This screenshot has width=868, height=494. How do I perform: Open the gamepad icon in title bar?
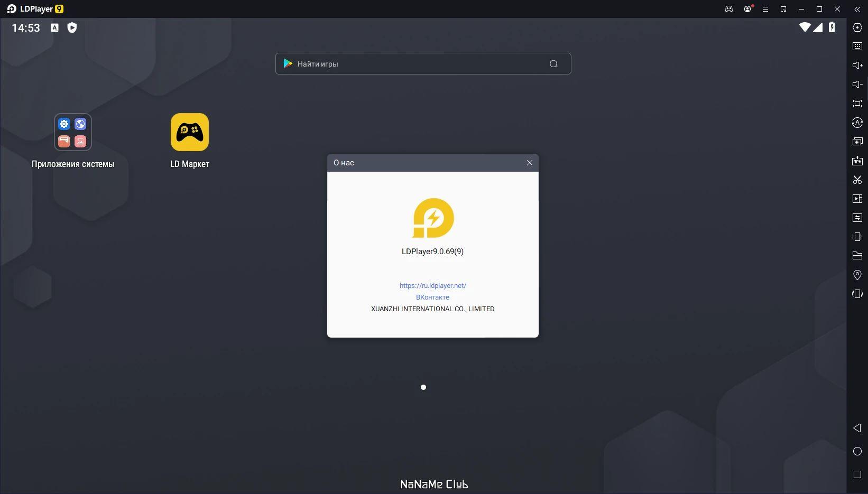coord(729,9)
